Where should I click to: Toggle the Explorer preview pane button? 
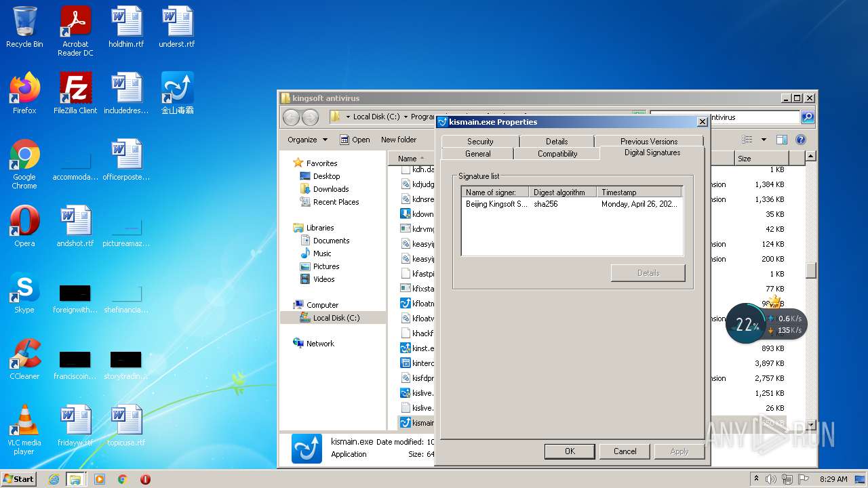(x=782, y=140)
